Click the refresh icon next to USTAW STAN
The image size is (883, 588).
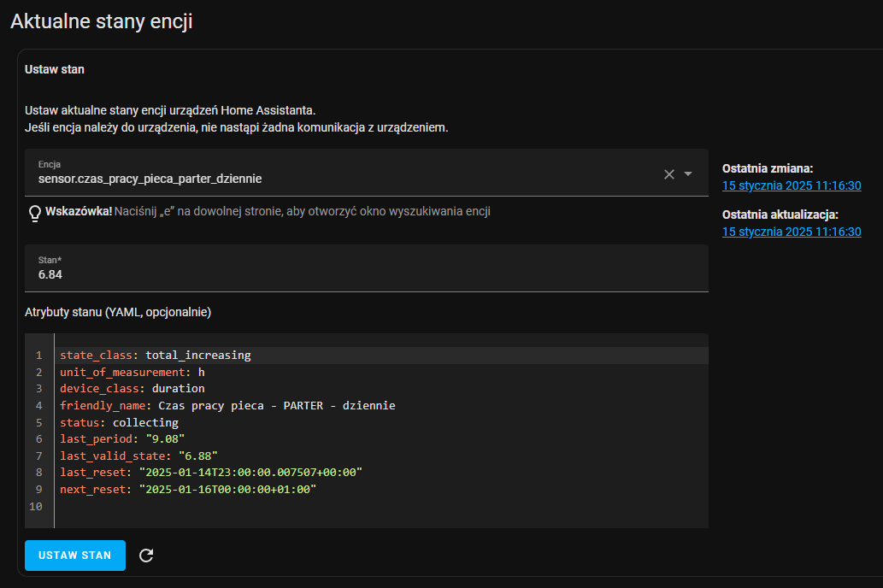tap(146, 556)
